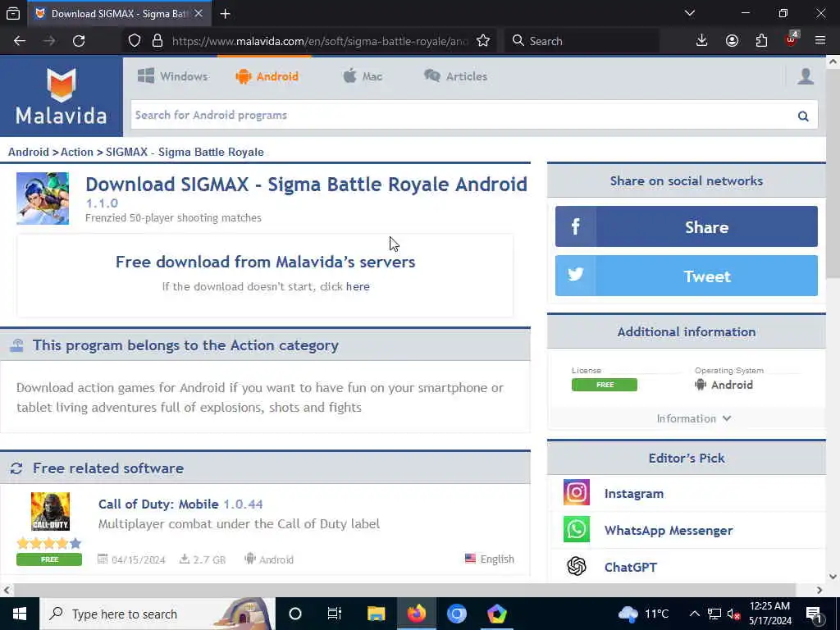
Task: Open the Instagram app icon
Action: pos(577,492)
